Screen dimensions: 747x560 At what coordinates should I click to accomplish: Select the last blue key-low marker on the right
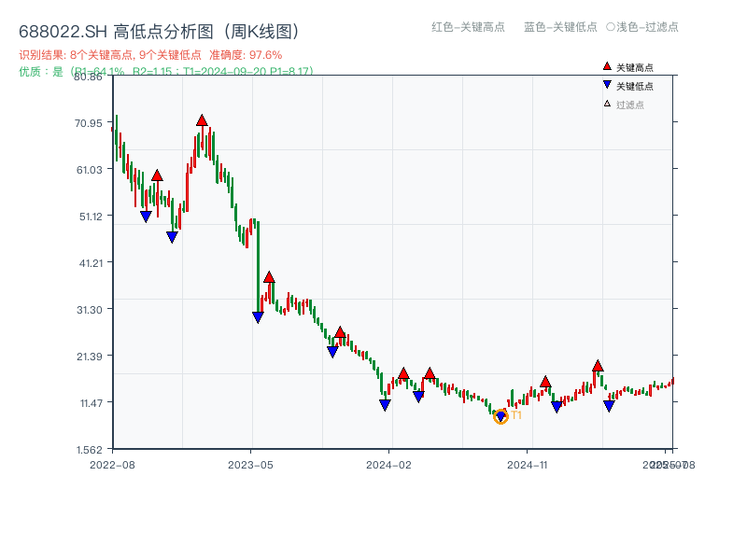tap(611, 406)
